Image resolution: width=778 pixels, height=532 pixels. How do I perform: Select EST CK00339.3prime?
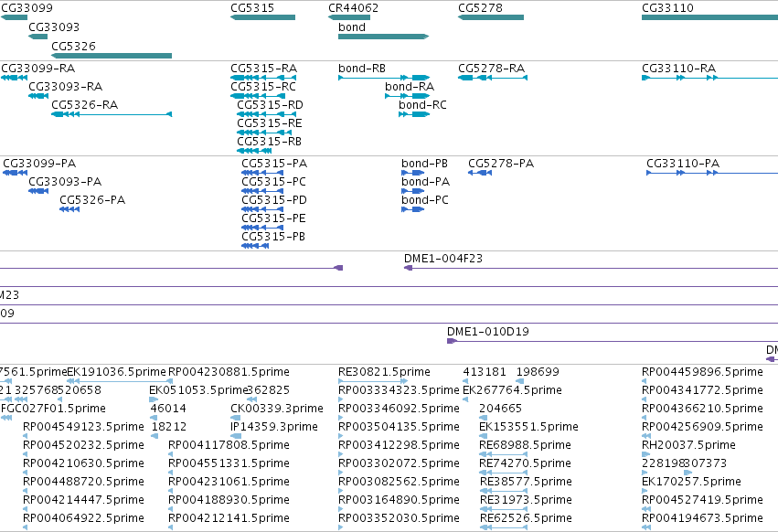pyautogui.click(x=277, y=409)
